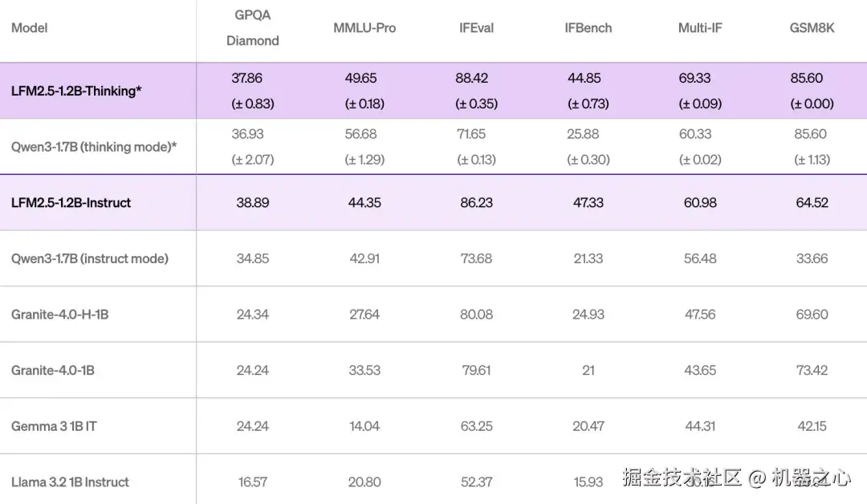Click the MMLU-Pro column header

364,28
